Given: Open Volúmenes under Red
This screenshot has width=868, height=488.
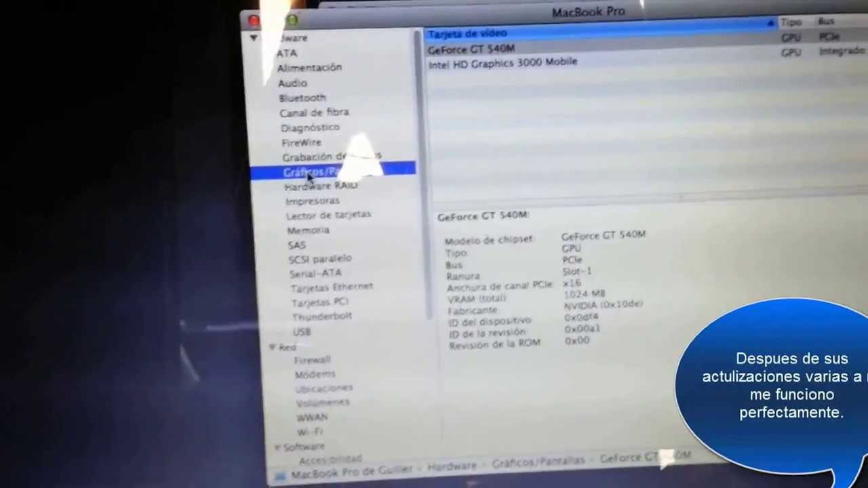Looking at the screenshot, I should click(323, 403).
